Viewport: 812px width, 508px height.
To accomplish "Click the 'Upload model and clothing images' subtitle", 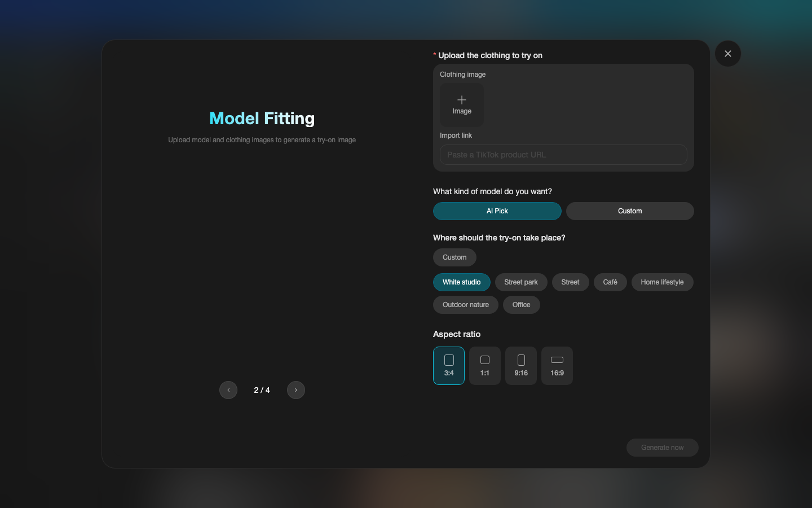I will pyautogui.click(x=262, y=140).
